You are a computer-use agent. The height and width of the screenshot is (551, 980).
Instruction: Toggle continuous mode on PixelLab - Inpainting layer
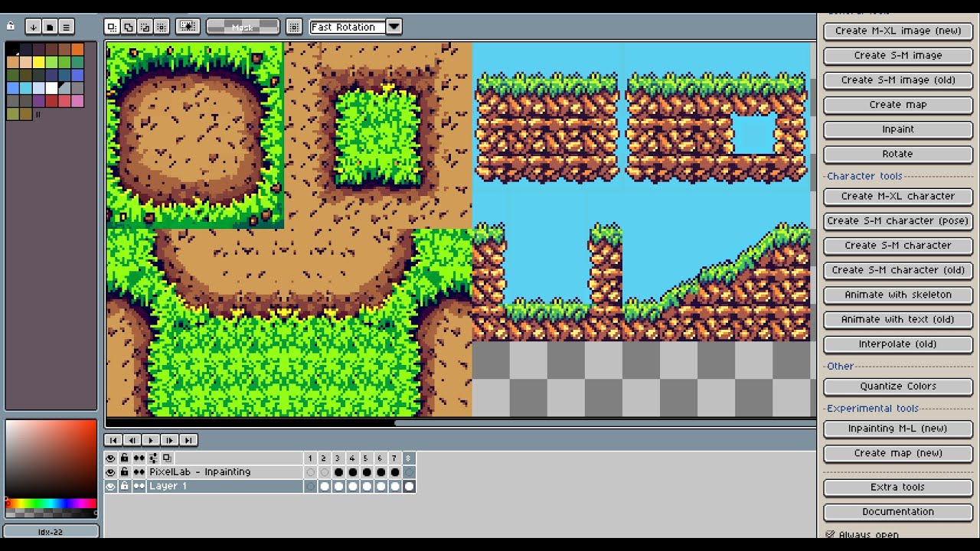(139, 472)
